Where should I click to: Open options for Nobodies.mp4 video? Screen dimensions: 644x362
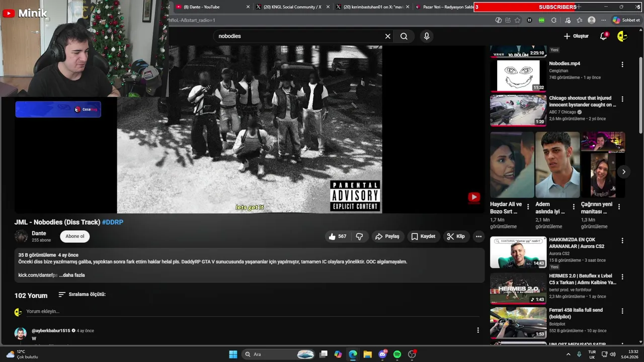click(622, 64)
